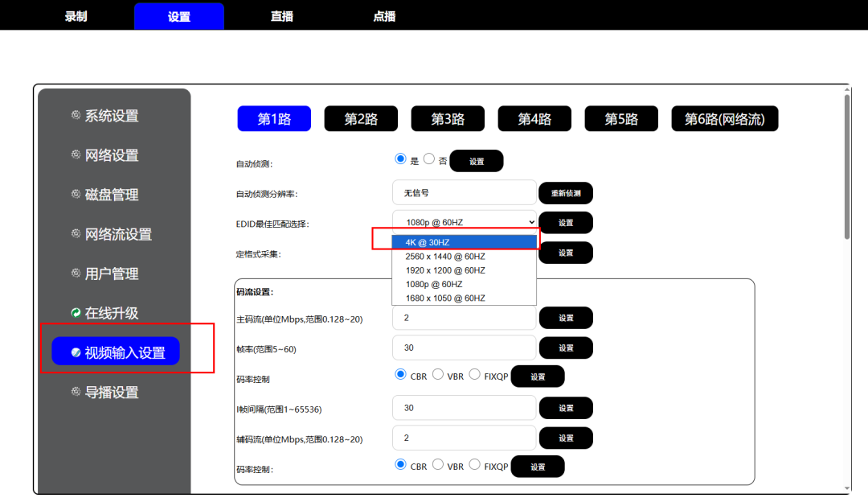The height and width of the screenshot is (502, 868).
Task: Select the VBR rate control option
Action: [x=438, y=373]
